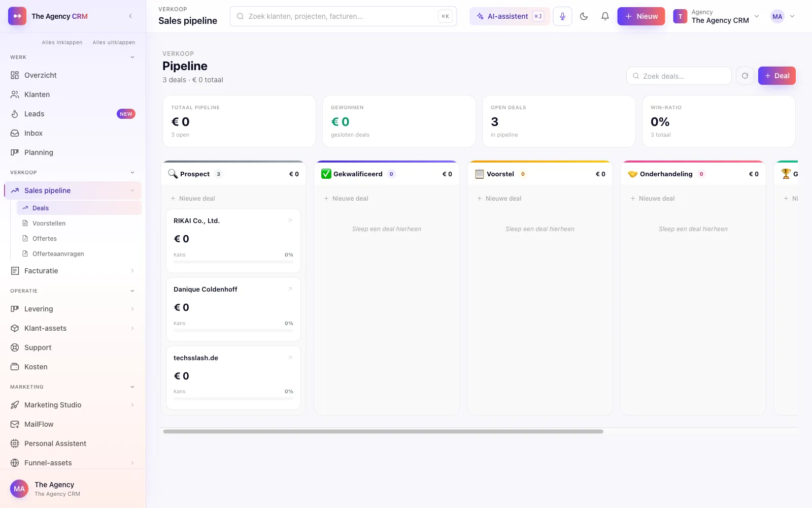Open the MA user account menu

(783, 16)
